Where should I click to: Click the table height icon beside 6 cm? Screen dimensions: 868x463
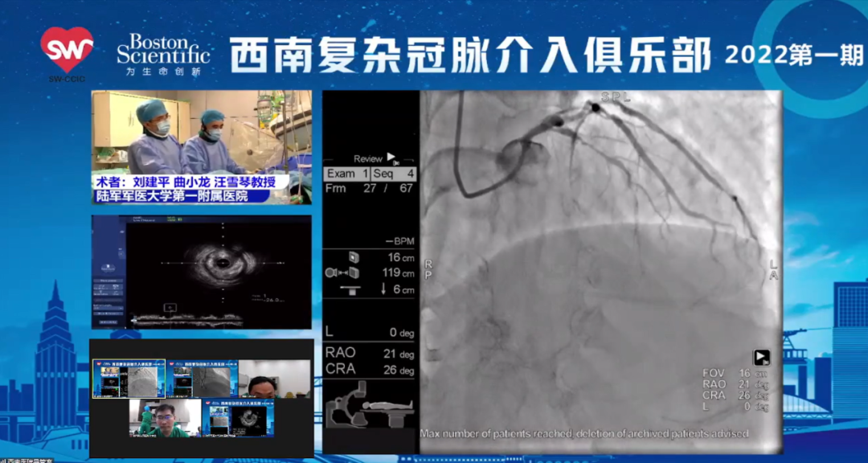tap(349, 289)
